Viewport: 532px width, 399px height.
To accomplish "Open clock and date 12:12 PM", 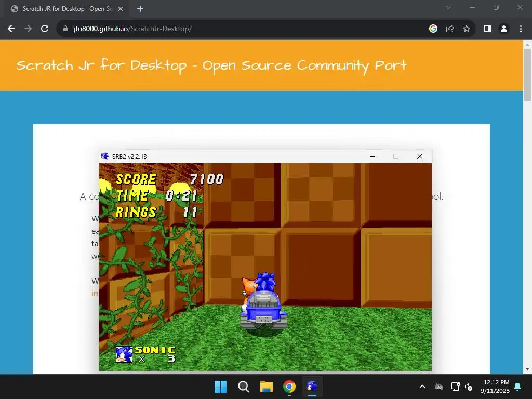I will pyautogui.click(x=495, y=387).
